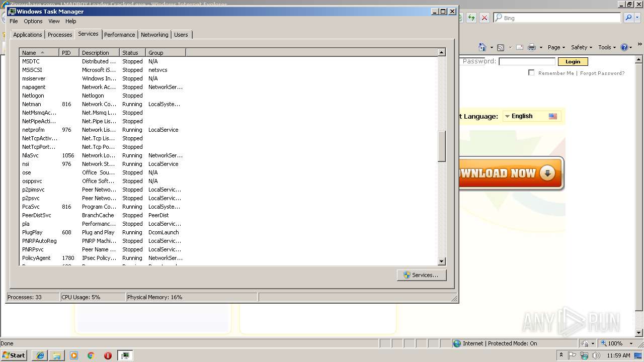
Task: Show hidden tray icons arrow
Action: pos(561,355)
